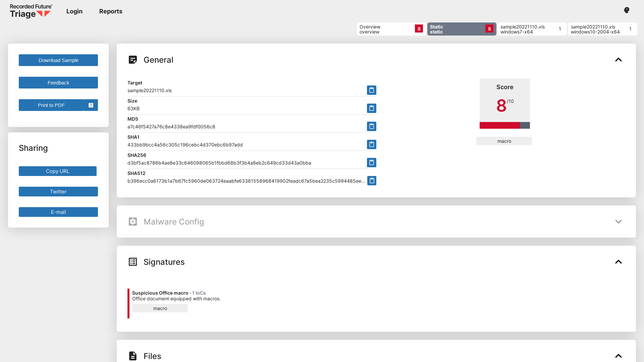Click the question mark on Print to PDF
This screenshot has width=644, height=362.
coord(91,105)
